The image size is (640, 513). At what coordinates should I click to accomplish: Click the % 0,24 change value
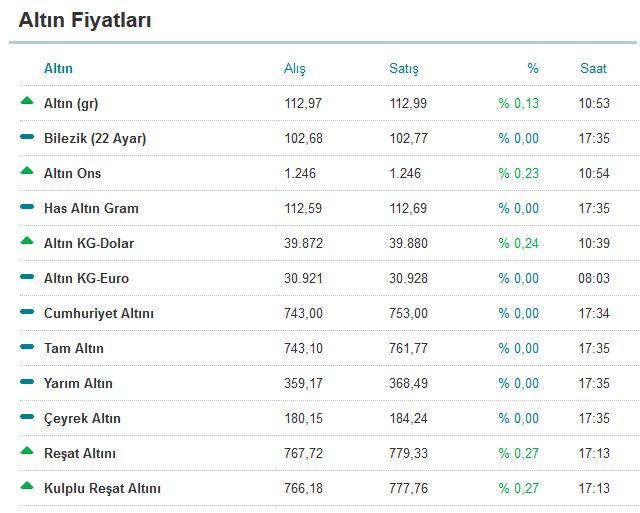[x=518, y=244]
